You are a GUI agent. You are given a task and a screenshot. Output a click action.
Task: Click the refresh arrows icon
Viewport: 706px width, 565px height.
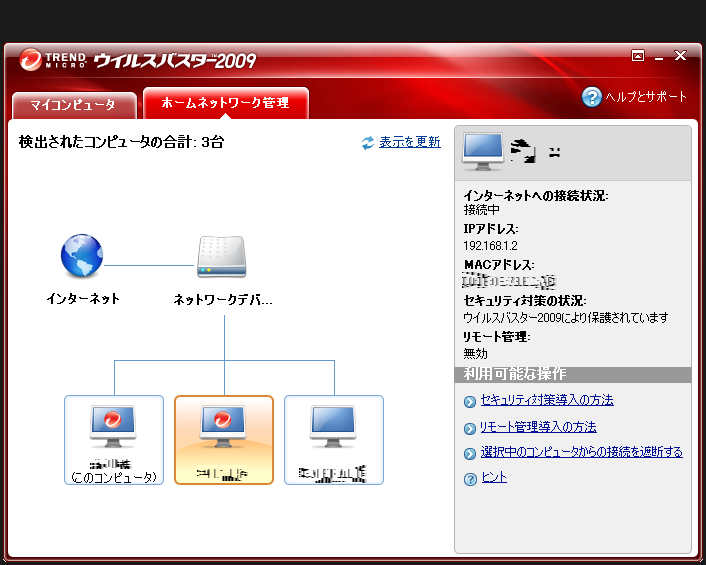tap(368, 143)
